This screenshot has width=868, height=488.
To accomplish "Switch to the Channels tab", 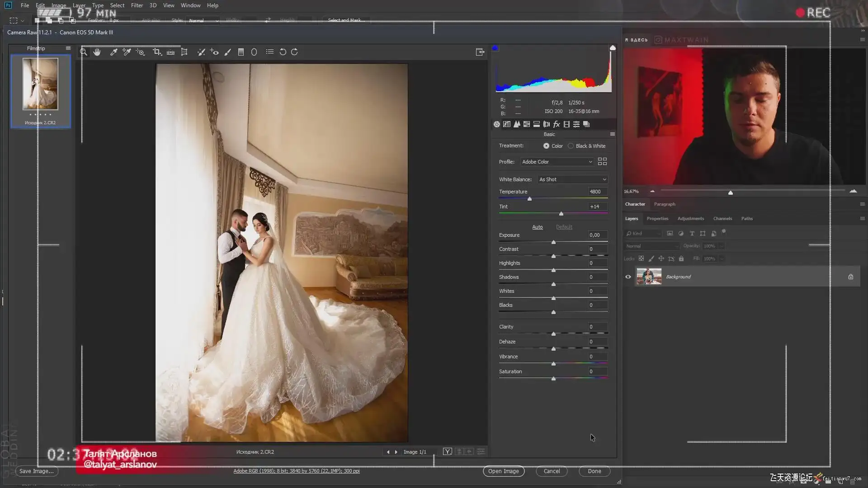I will 722,219.
